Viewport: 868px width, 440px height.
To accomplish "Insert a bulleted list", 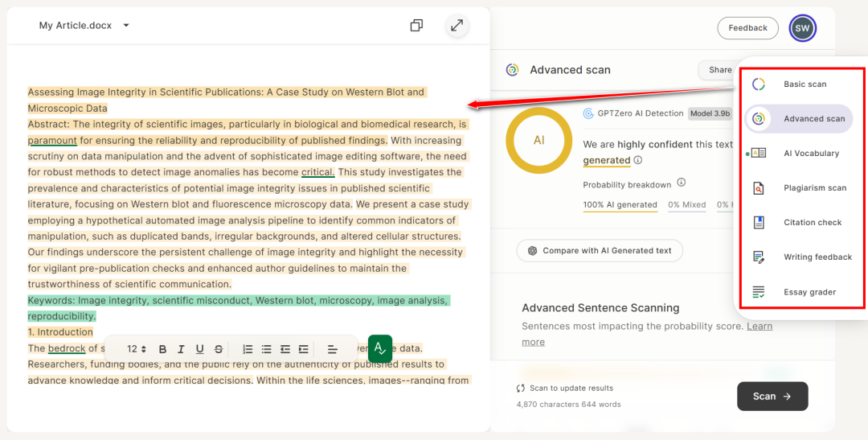I will [266, 349].
